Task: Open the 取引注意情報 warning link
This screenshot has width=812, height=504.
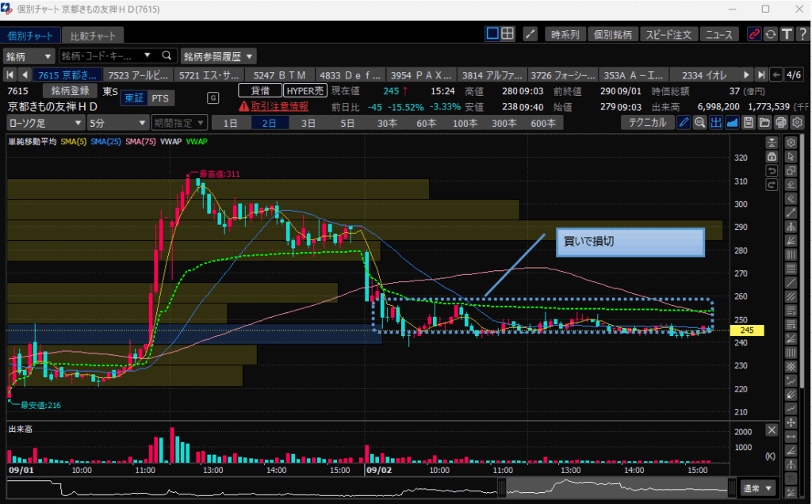Action: (x=274, y=105)
